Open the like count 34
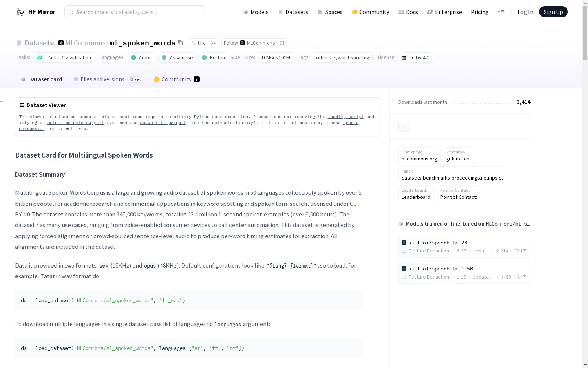Image resolution: width=588 pixels, height=368 pixels. pyautogui.click(x=213, y=43)
